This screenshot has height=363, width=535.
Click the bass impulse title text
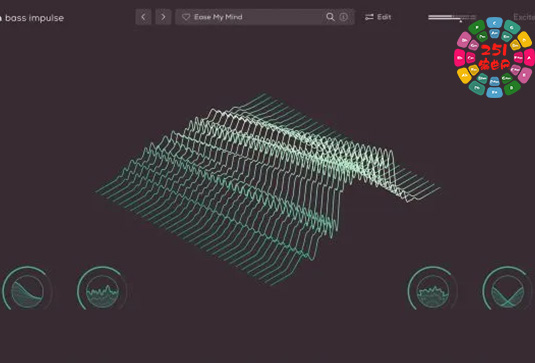pos(34,18)
